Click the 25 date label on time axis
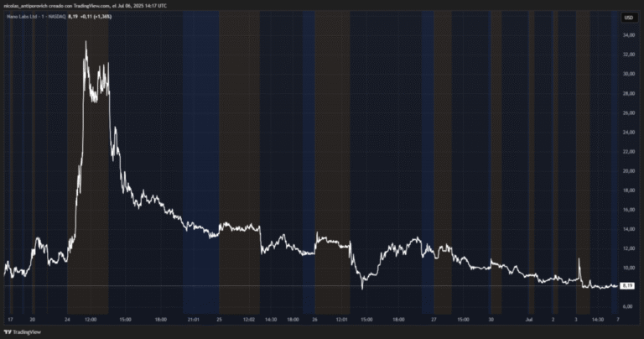 220,319
